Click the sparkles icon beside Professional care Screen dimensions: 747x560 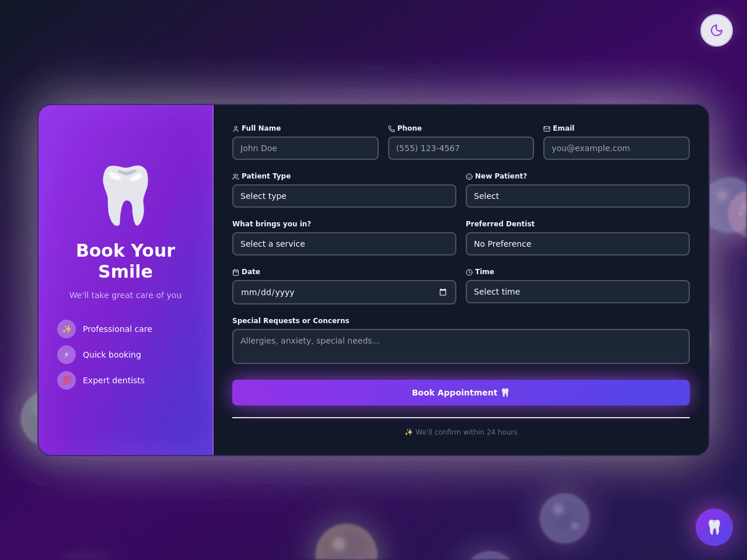coord(67,329)
